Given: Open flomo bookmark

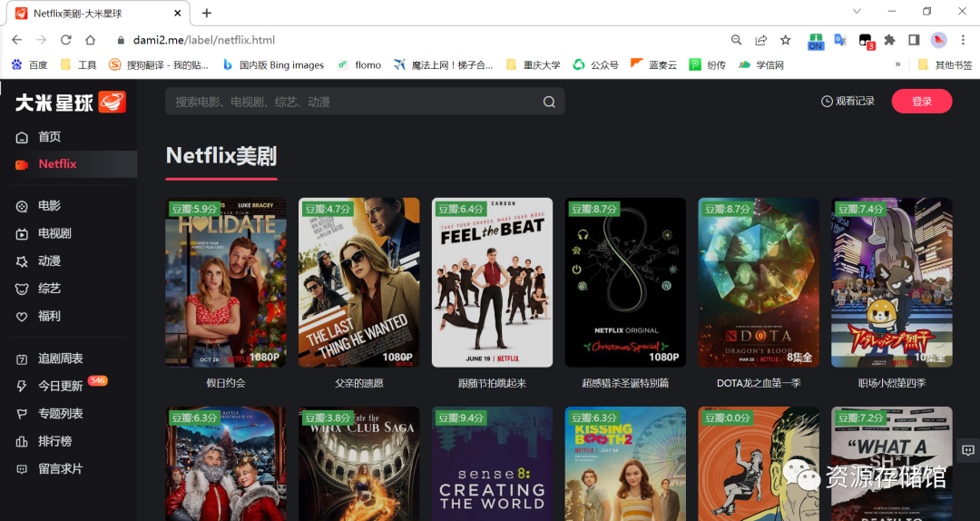Looking at the screenshot, I should [359, 64].
